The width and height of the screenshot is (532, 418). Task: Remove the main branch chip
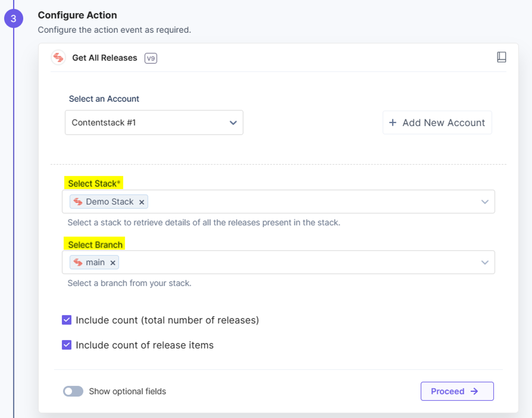tap(113, 263)
